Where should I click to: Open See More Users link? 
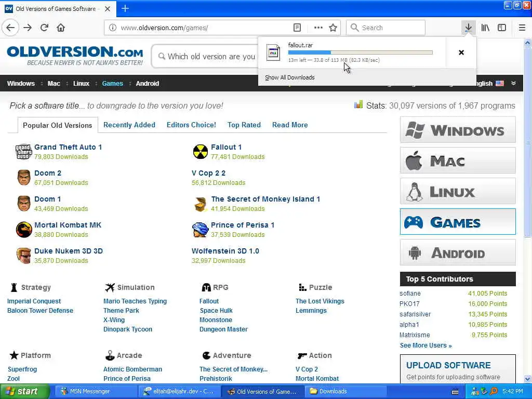(425, 345)
